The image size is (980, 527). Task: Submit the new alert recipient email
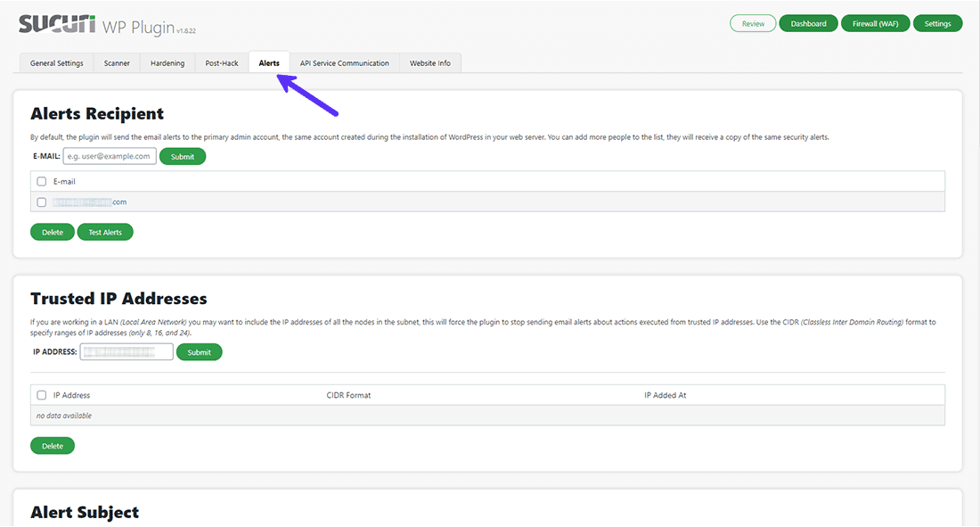pyautogui.click(x=183, y=155)
